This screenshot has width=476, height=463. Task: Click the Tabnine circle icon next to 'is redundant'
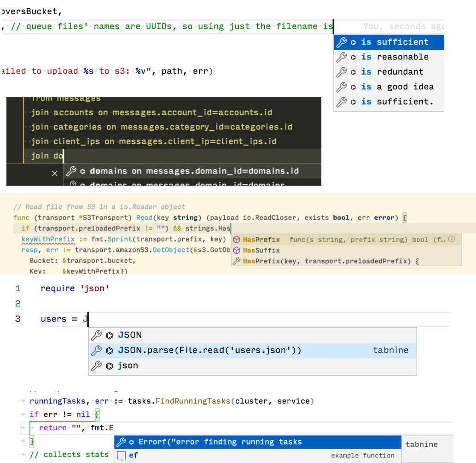pos(353,72)
